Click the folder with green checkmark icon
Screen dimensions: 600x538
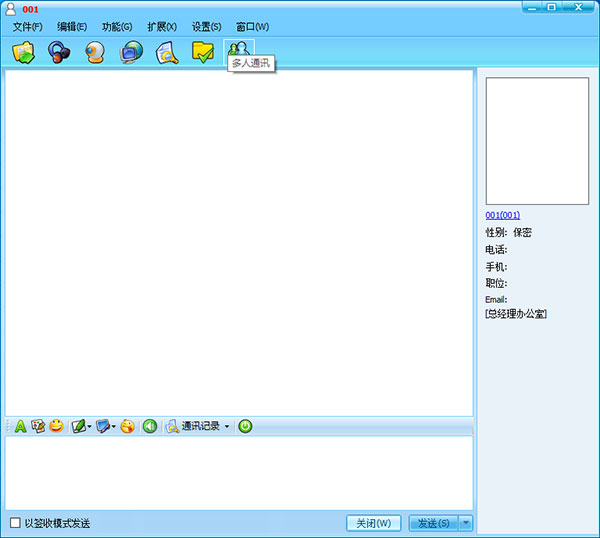[x=202, y=52]
